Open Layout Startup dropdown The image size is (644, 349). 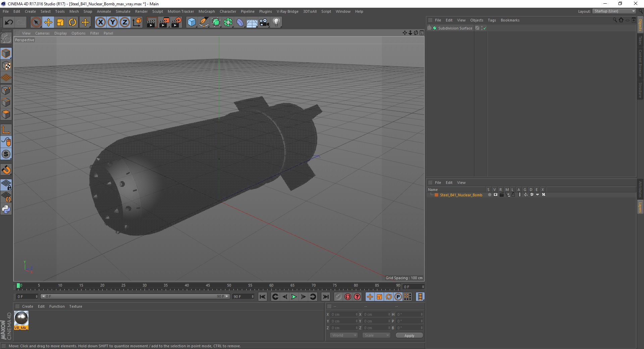(x=614, y=11)
